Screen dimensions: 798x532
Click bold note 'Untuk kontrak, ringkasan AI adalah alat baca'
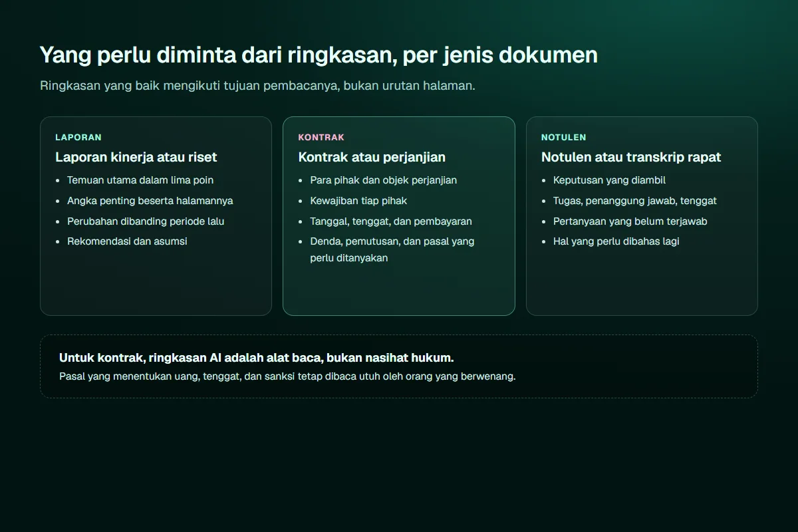click(257, 358)
